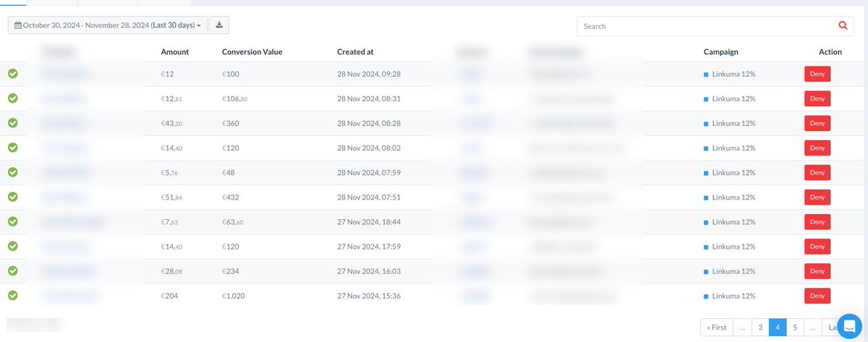Click the 28 Nov 2024, 09:28 timestamp

pos(369,74)
